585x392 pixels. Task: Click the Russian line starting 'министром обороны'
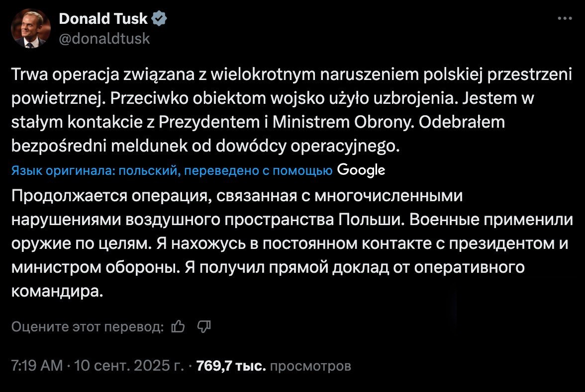268,267
